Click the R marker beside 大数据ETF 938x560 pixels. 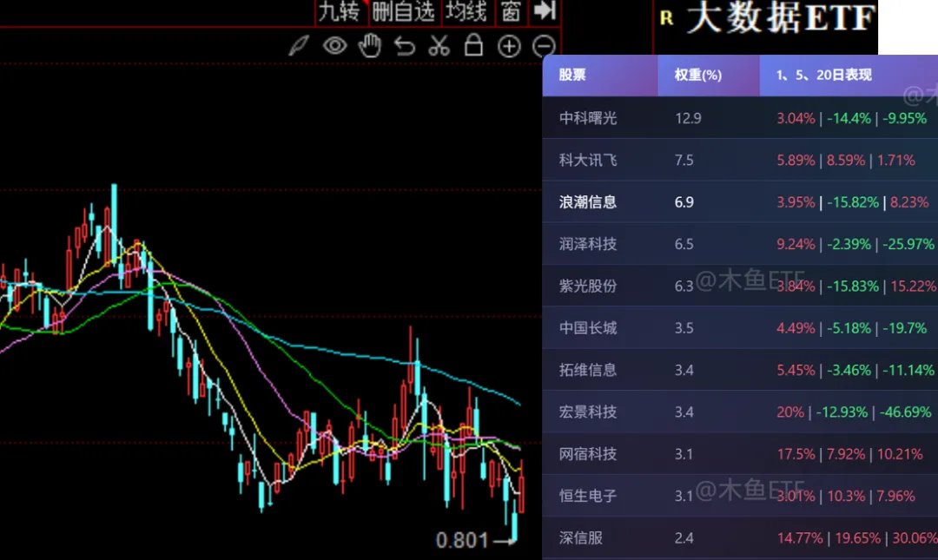tap(666, 18)
